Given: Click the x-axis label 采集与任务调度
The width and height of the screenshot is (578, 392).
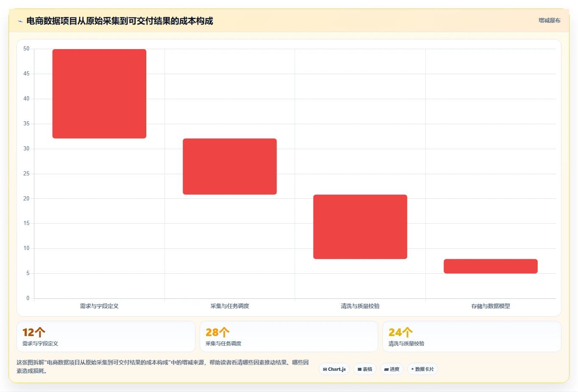Looking at the screenshot, I should tap(230, 306).
